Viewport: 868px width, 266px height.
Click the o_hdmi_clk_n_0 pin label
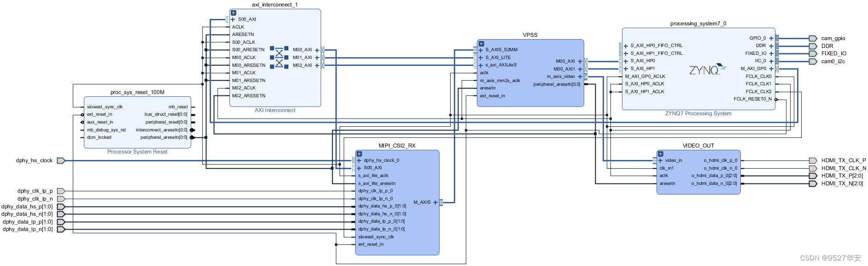click(721, 168)
